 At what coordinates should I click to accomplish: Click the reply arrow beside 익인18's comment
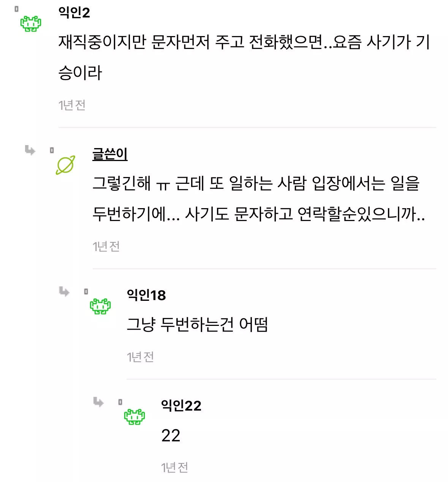(x=64, y=292)
